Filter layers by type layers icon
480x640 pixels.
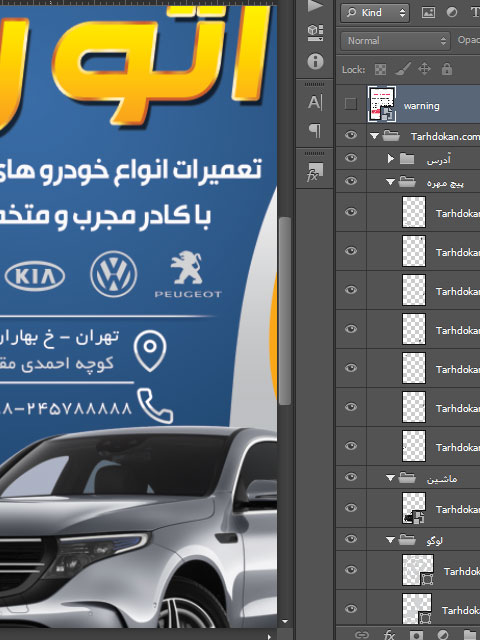pyautogui.click(x=476, y=13)
